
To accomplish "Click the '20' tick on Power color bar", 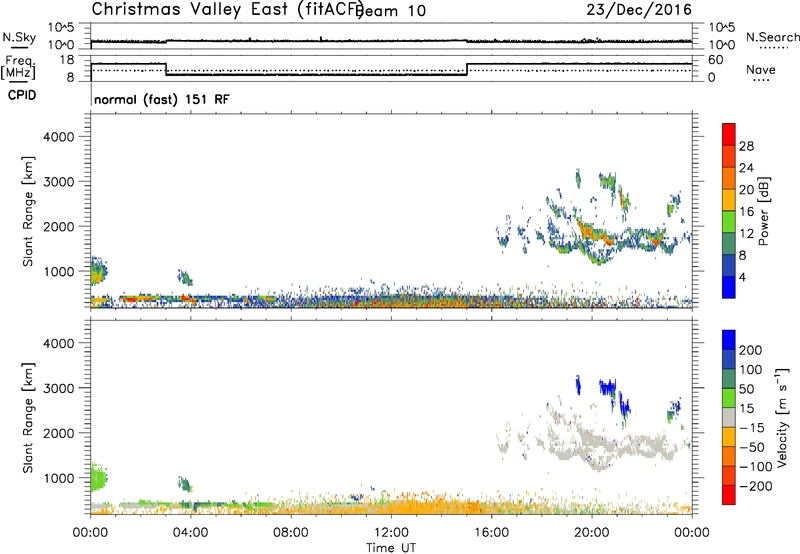I will tap(746, 190).
